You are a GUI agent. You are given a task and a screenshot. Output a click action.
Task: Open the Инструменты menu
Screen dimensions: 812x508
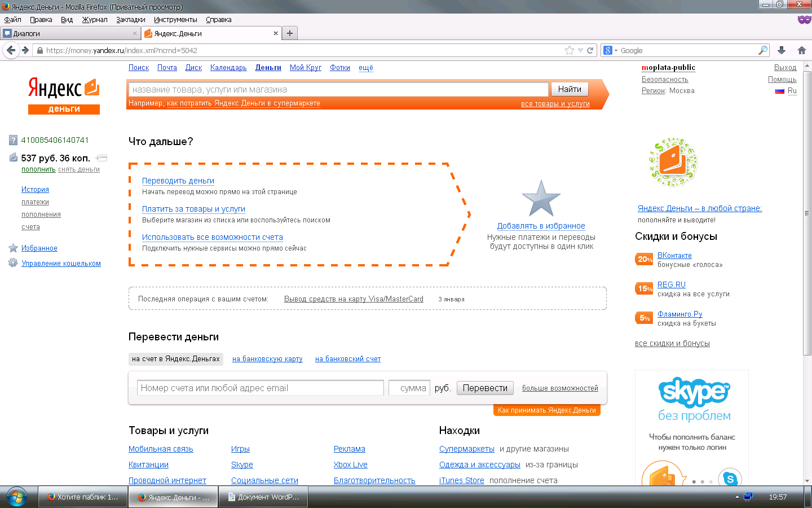pyautogui.click(x=175, y=19)
